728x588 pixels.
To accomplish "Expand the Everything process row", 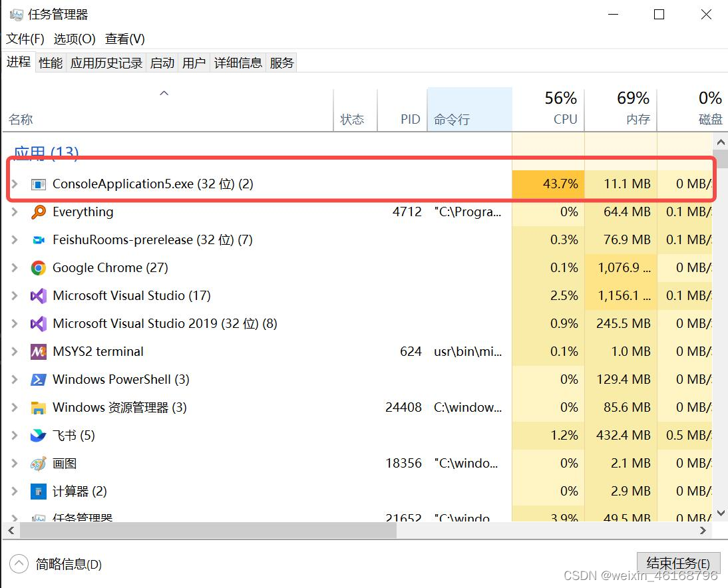I will click(15, 212).
